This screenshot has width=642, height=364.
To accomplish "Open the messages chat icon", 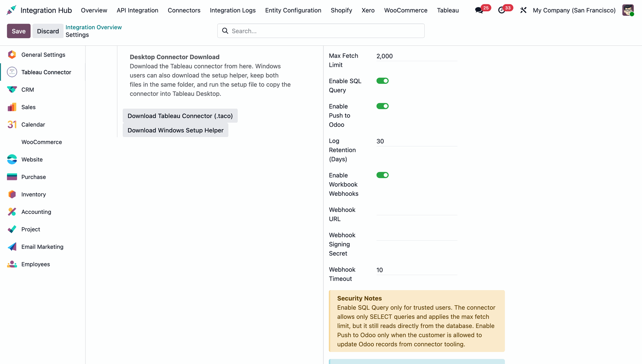I will [x=479, y=10].
